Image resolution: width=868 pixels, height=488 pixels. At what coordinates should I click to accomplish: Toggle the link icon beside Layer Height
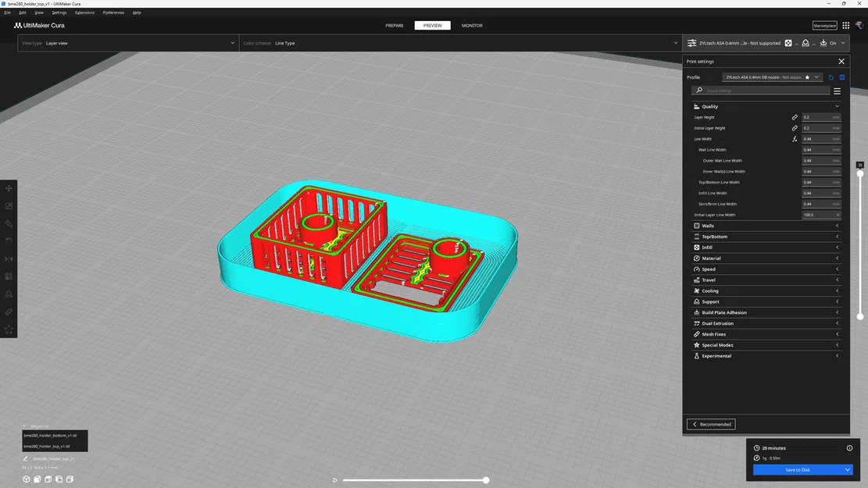(795, 117)
